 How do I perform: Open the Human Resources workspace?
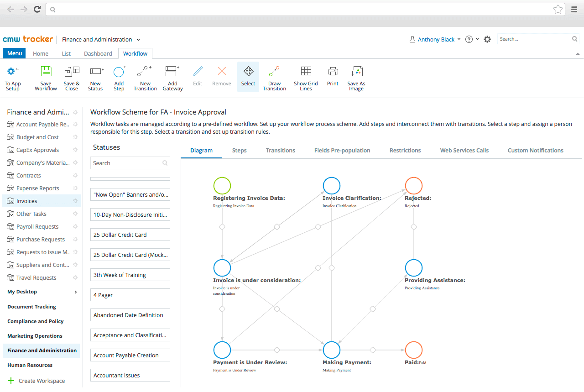(29, 365)
